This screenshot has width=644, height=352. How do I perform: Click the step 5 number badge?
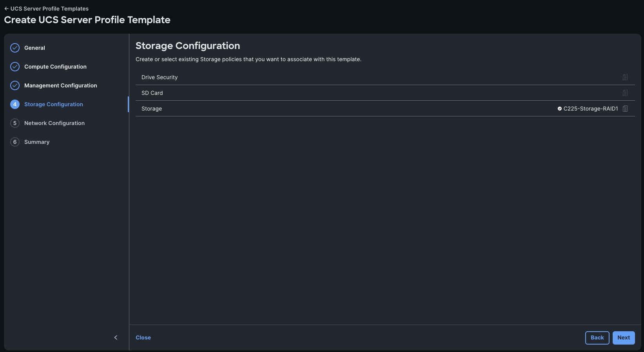tap(15, 123)
